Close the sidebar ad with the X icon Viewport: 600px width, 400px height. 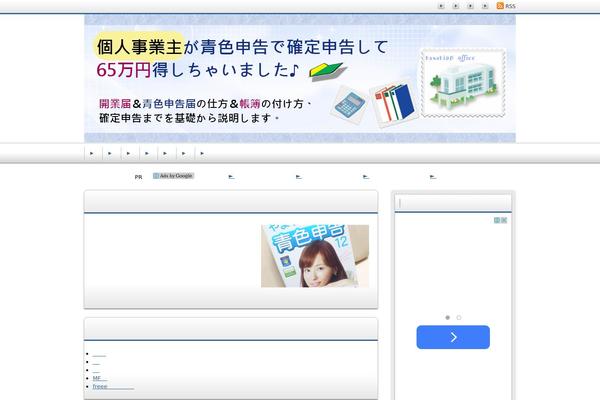click(504, 220)
